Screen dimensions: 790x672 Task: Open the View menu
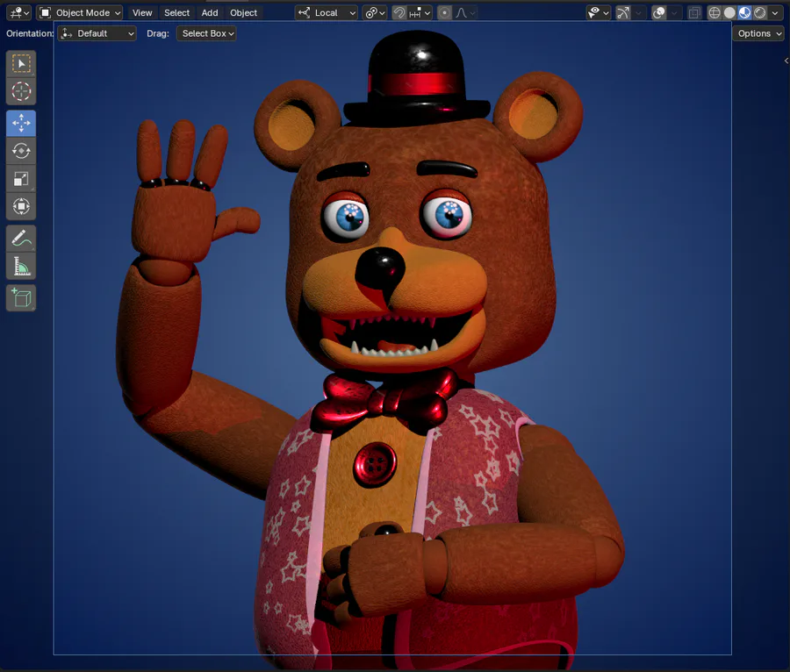click(x=142, y=12)
